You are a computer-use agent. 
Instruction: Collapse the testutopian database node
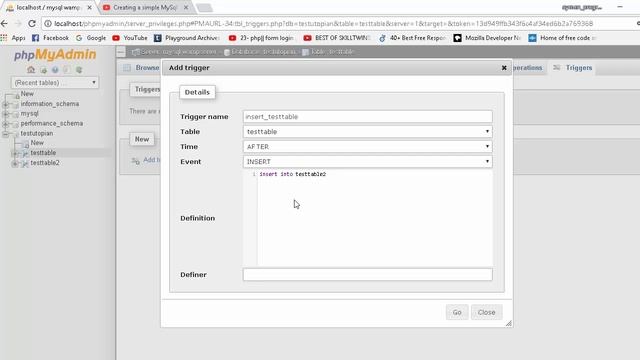point(6,134)
